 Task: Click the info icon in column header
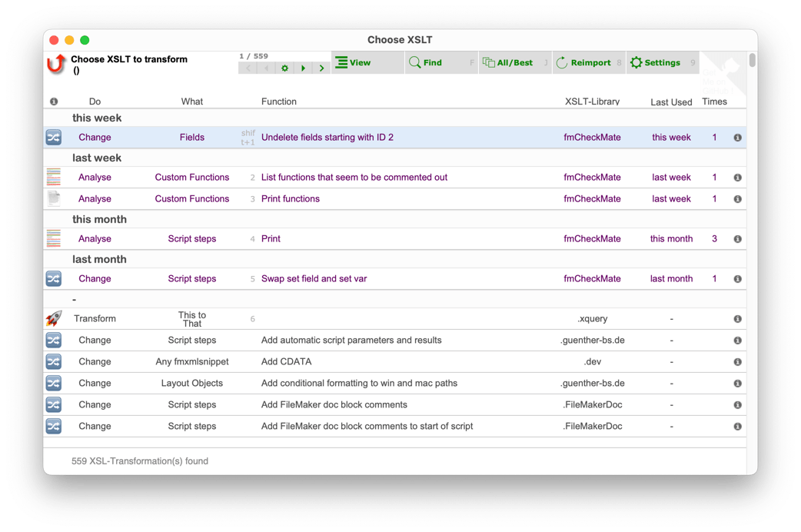pyautogui.click(x=54, y=101)
